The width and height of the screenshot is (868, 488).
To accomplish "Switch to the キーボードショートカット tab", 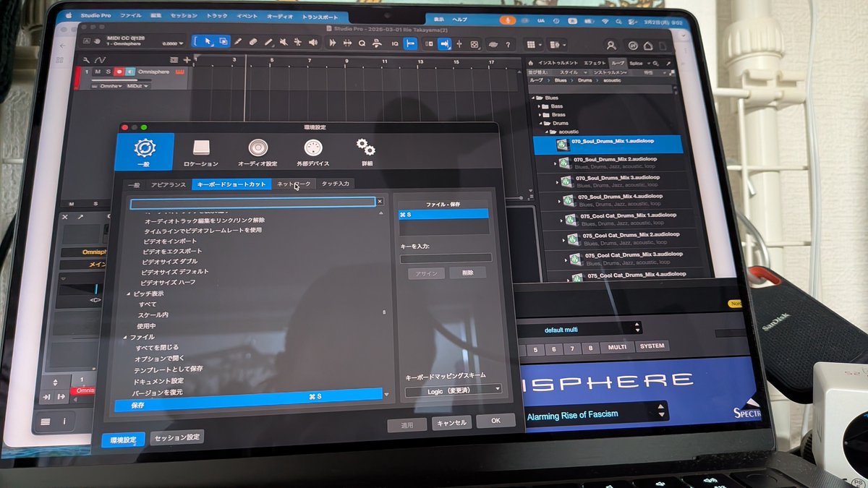I will [231, 184].
